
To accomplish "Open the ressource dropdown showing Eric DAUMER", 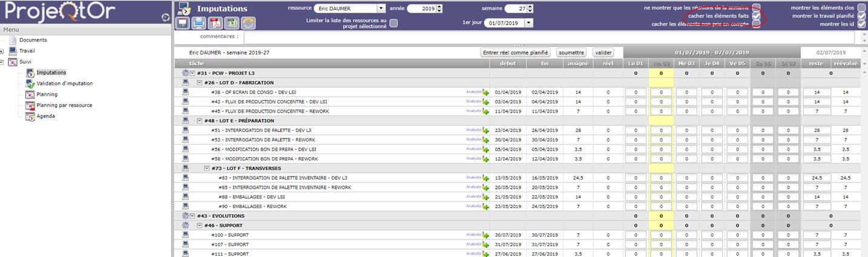I will pyautogui.click(x=381, y=8).
